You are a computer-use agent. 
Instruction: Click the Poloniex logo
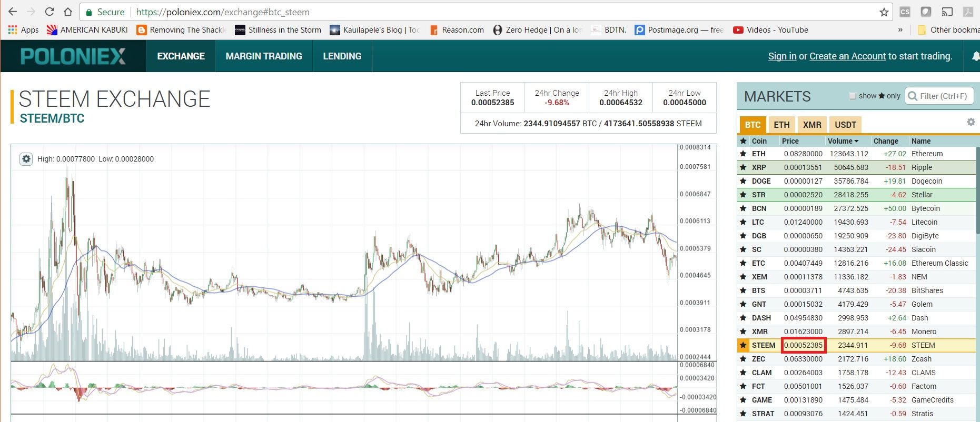[x=73, y=56]
